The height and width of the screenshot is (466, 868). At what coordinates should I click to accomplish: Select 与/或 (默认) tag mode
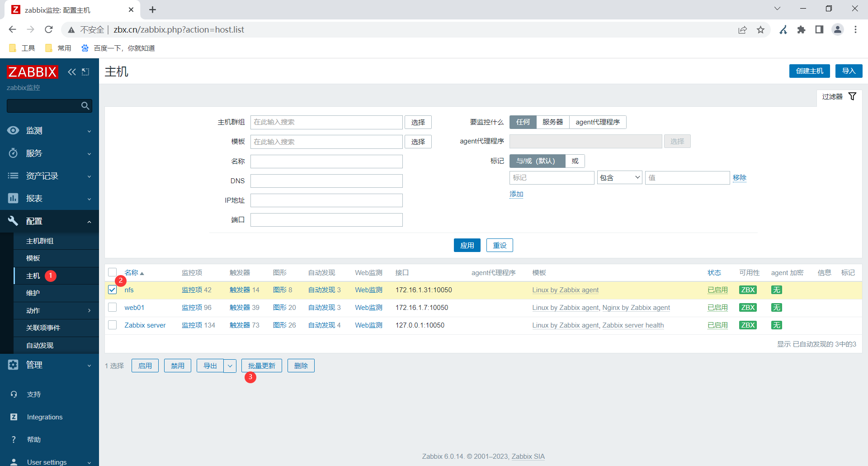[538, 161]
